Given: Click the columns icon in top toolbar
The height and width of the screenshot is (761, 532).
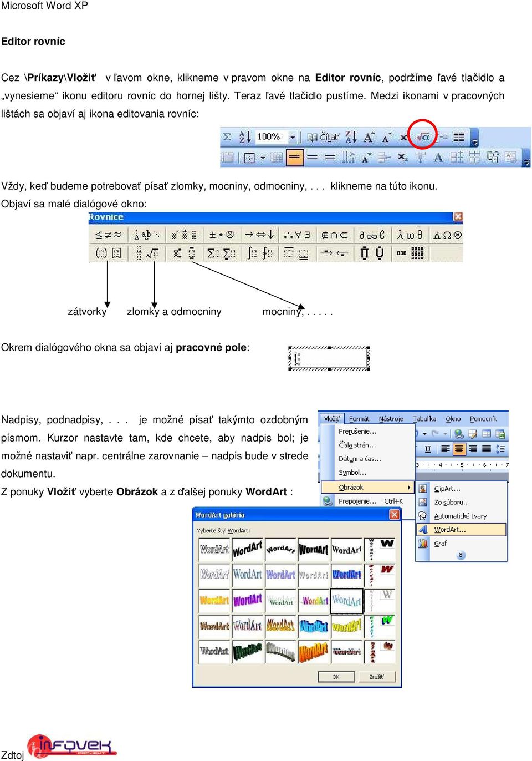Looking at the screenshot, I should (459, 136).
